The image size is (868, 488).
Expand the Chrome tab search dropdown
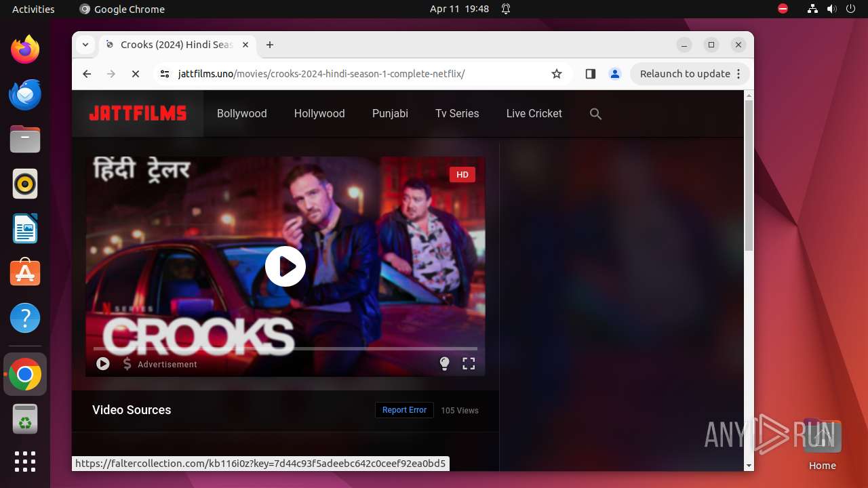(85, 45)
